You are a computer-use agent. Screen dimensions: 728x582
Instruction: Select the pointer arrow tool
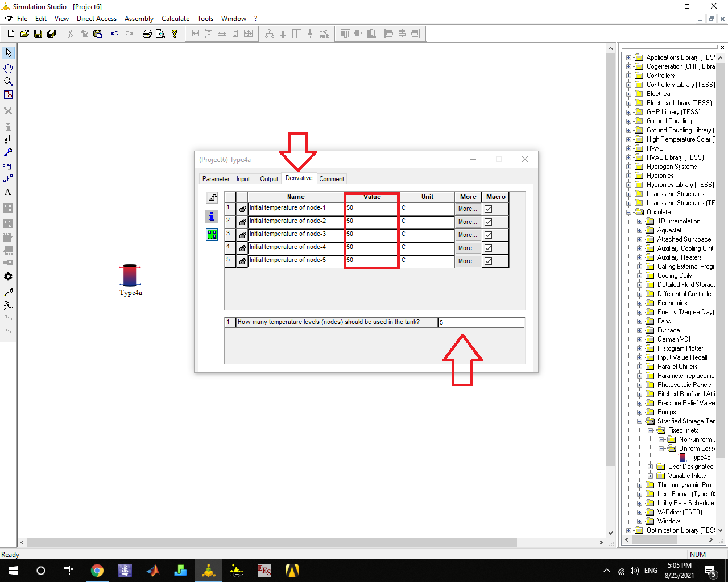click(8, 52)
